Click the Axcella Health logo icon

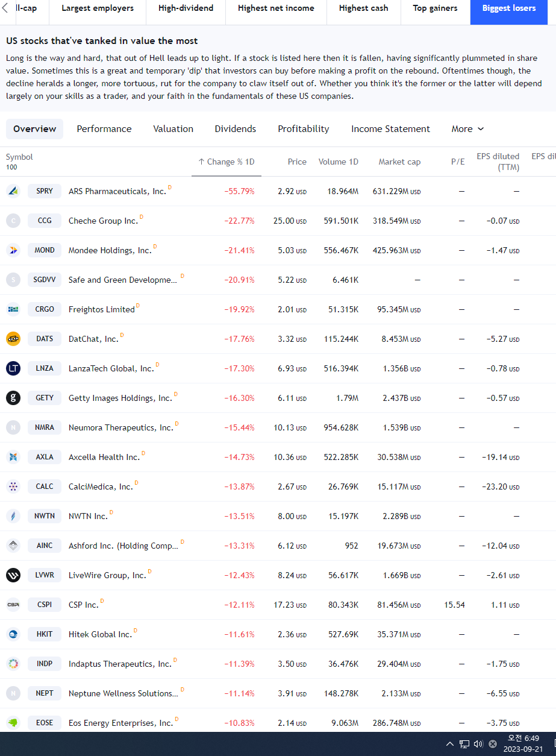[13, 457]
